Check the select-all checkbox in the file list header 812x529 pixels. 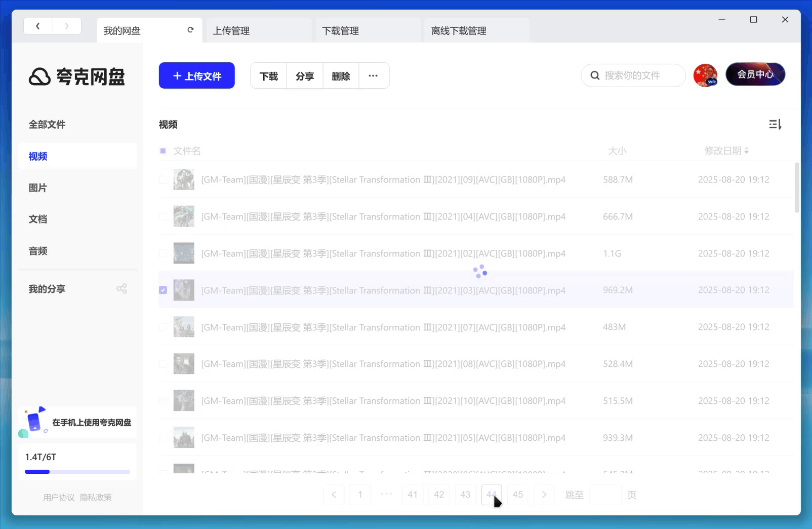[163, 150]
